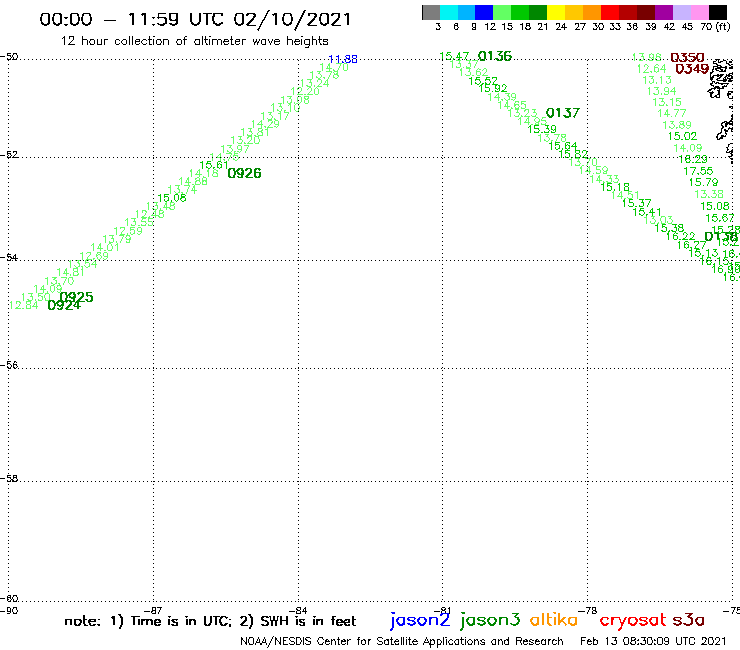
Task: Click the time stamp 0136 on the track
Action: [495, 56]
